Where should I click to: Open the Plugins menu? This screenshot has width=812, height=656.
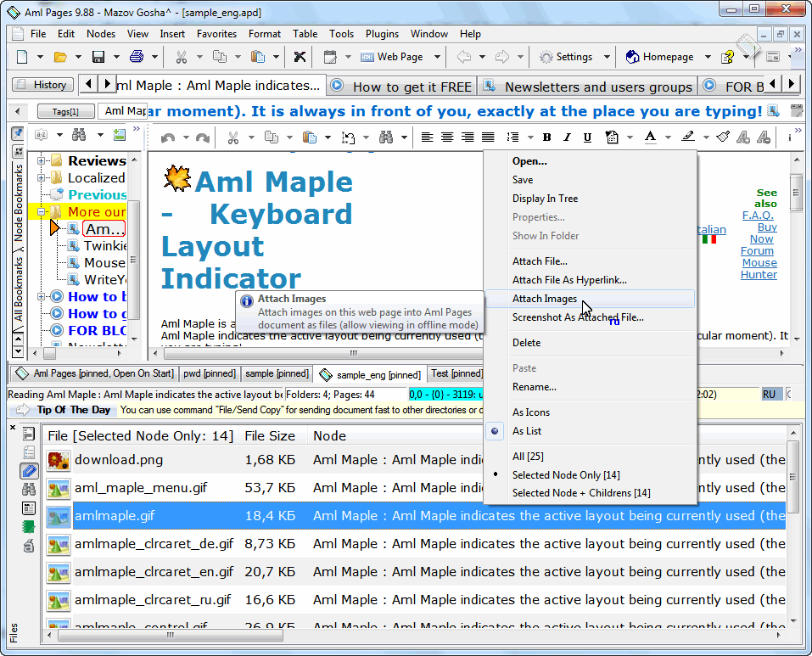pyautogui.click(x=382, y=34)
